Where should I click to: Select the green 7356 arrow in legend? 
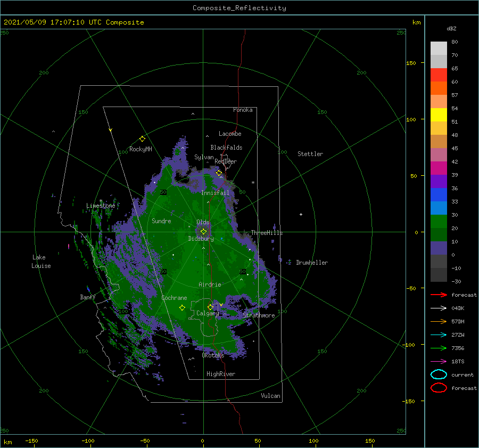point(439,348)
